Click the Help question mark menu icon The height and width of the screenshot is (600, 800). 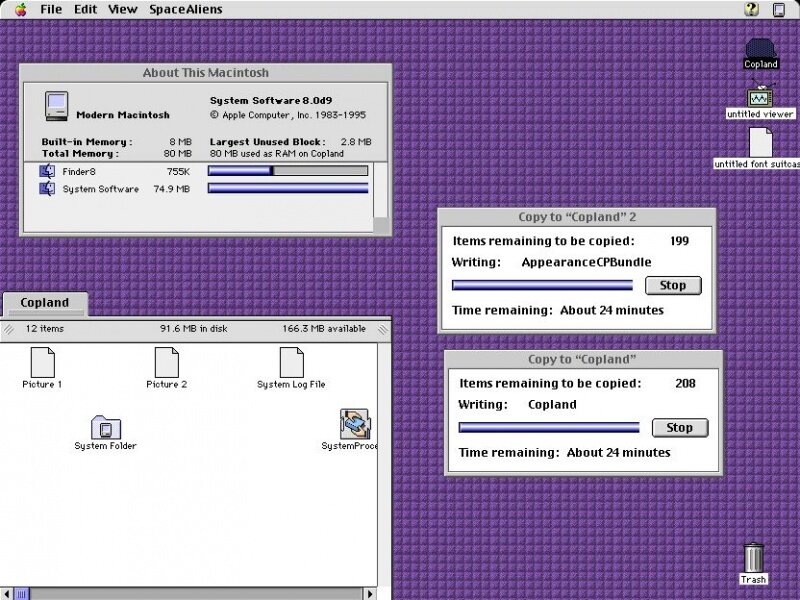[751, 9]
